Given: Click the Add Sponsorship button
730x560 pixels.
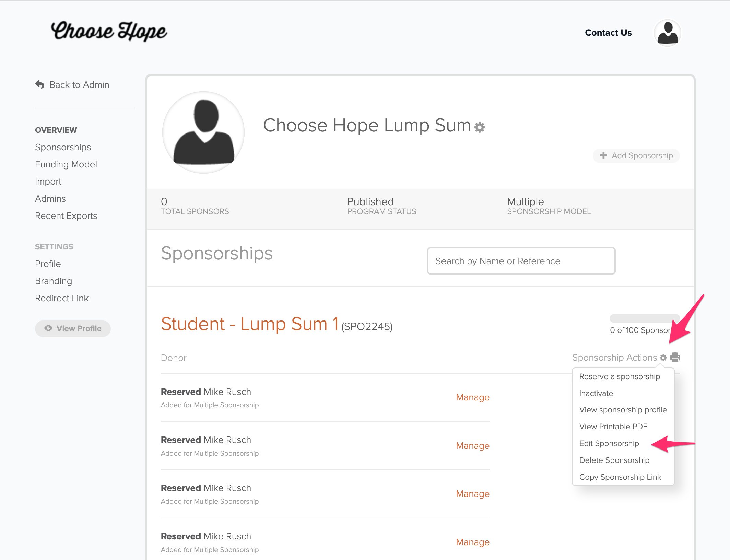Looking at the screenshot, I should tap(636, 155).
